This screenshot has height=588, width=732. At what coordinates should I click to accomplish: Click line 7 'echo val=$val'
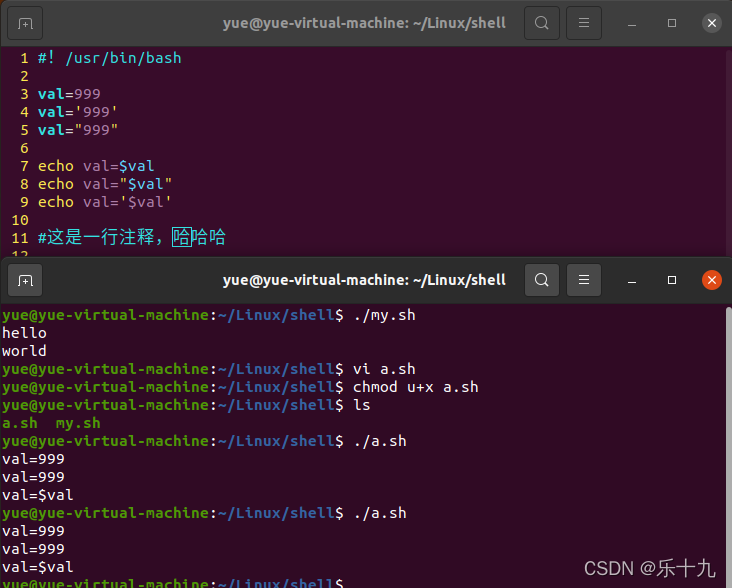(96, 166)
